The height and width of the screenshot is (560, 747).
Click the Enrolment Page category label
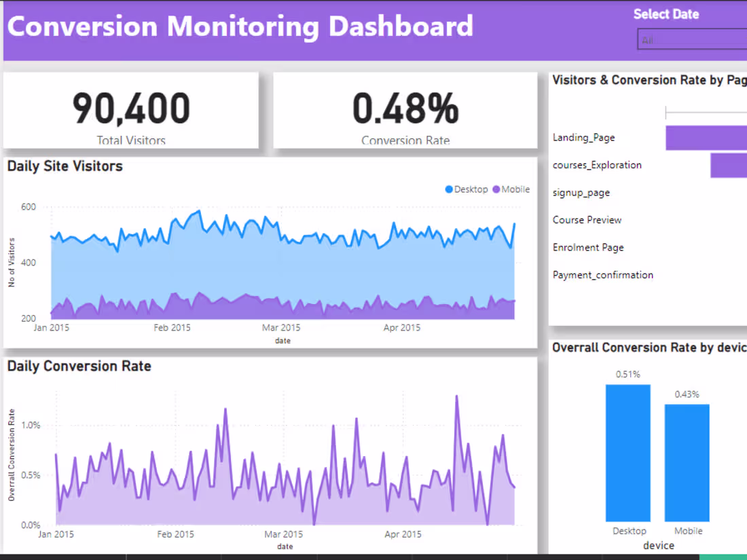pyautogui.click(x=588, y=247)
